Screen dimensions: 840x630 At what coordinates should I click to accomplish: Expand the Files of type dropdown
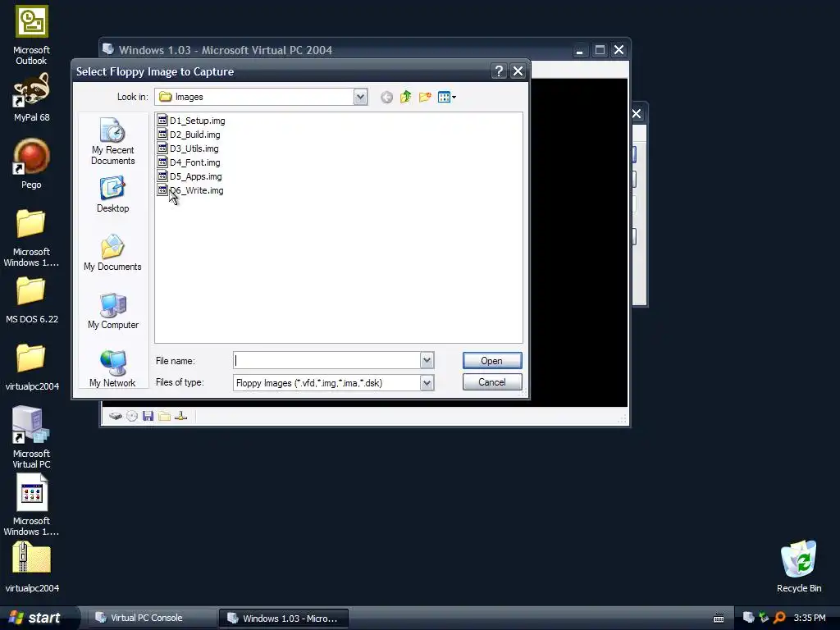pyautogui.click(x=427, y=383)
